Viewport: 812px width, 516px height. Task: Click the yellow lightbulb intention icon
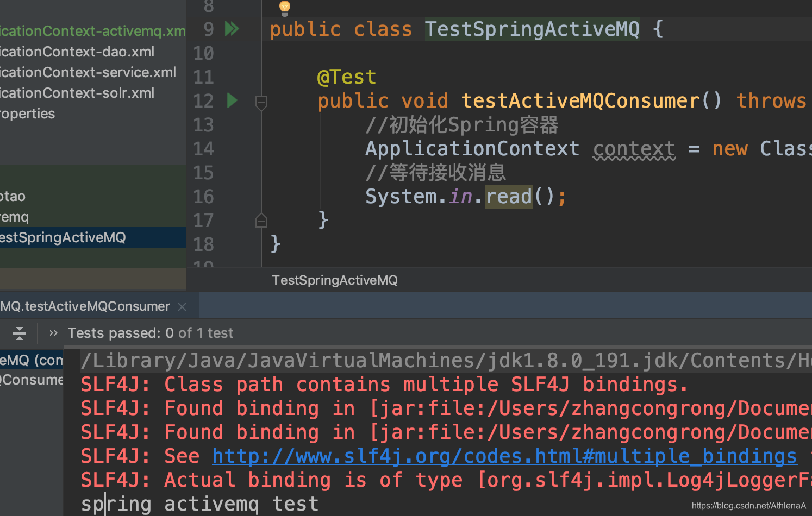(285, 8)
